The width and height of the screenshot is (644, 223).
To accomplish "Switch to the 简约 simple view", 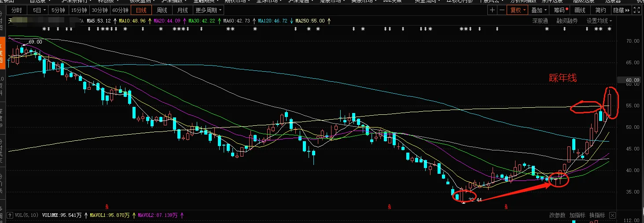I will coord(600,10).
